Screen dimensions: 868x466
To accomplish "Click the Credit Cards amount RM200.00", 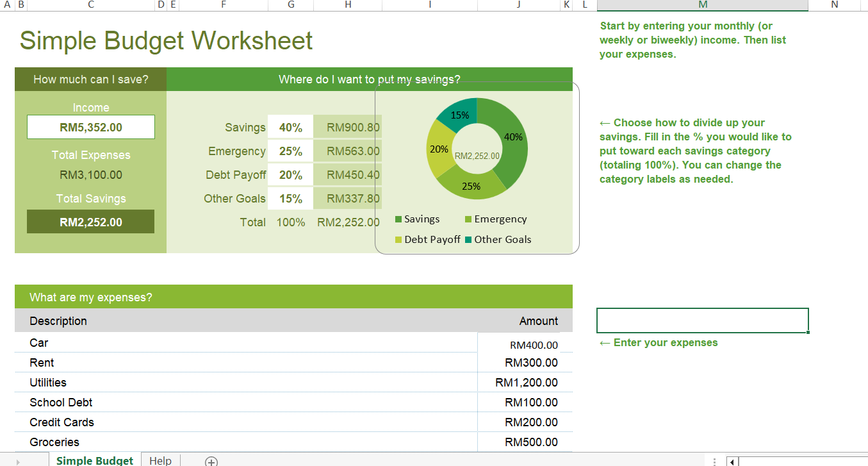I will [531, 422].
